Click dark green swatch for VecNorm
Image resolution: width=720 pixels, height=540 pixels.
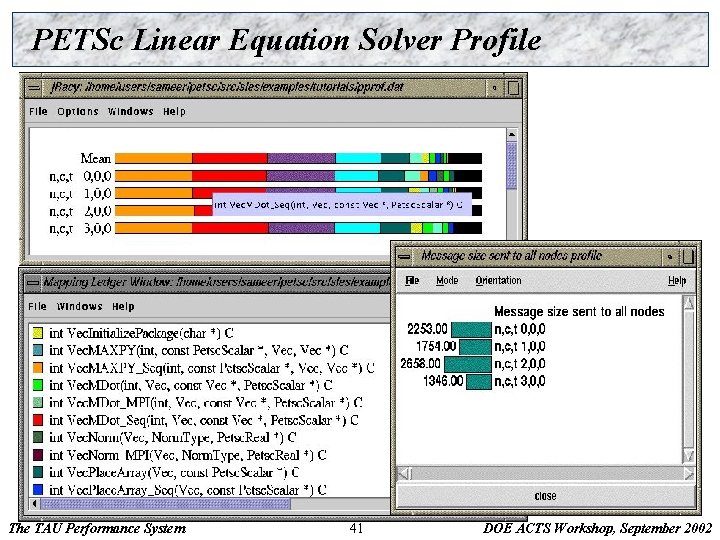[38, 437]
